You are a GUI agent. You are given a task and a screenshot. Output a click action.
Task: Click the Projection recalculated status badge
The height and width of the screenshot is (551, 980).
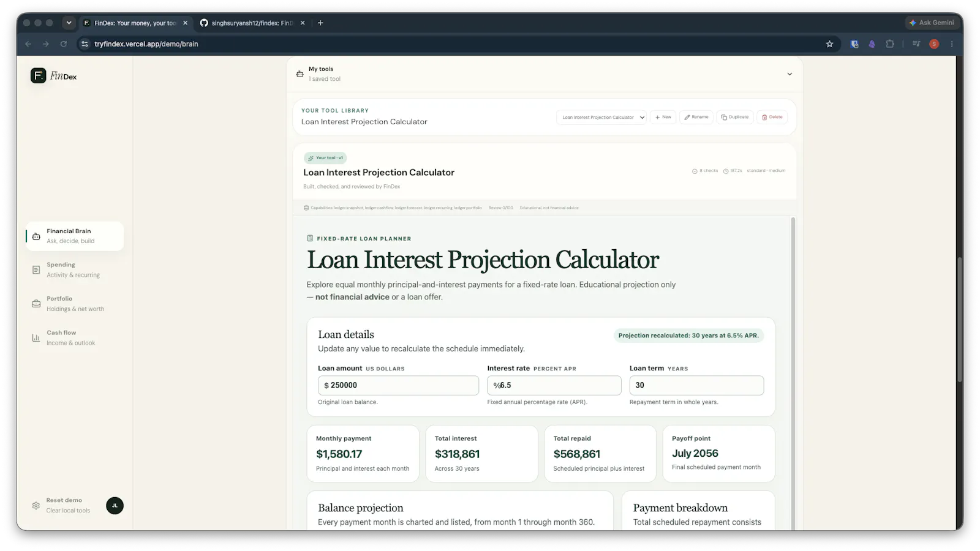(688, 335)
